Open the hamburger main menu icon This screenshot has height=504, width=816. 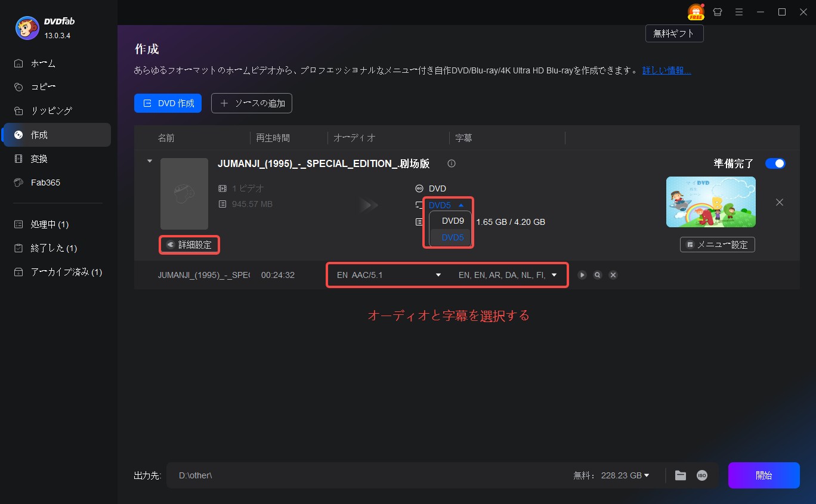point(739,12)
